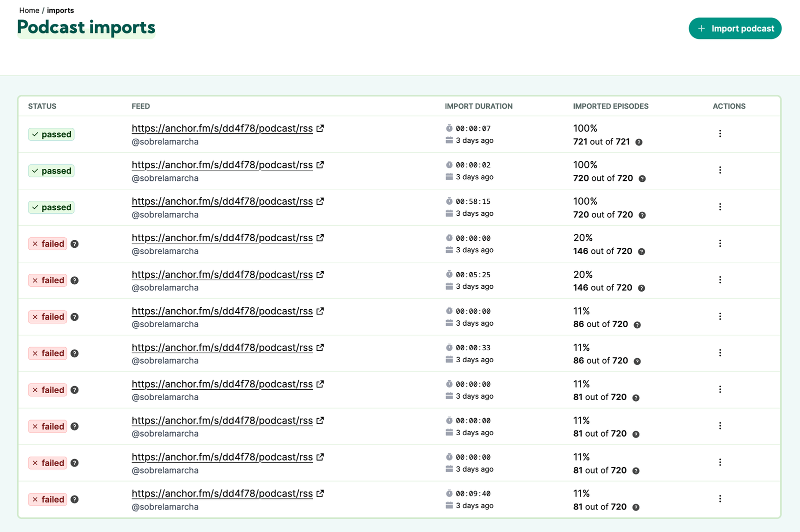Click help icon beside 86 out of 720 in 00:00:33 row
Screen dimensions: 800x532
pyautogui.click(x=637, y=361)
